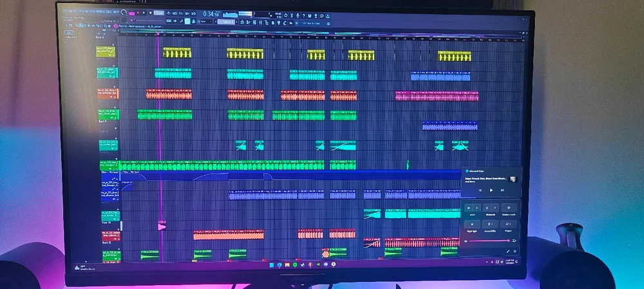This screenshot has height=289, width=644.
Task: Open File Explorer from taskbar
Action: tap(287, 264)
